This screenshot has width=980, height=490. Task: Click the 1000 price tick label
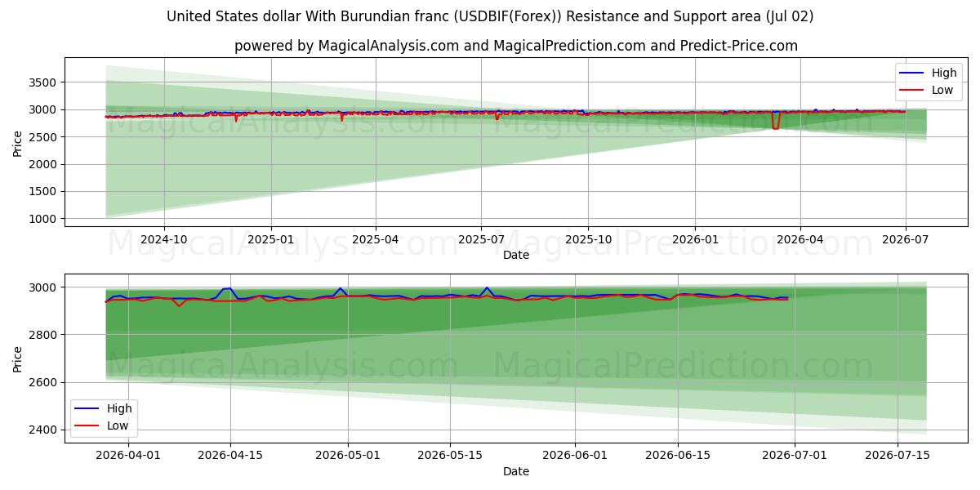[x=42, y=219]
